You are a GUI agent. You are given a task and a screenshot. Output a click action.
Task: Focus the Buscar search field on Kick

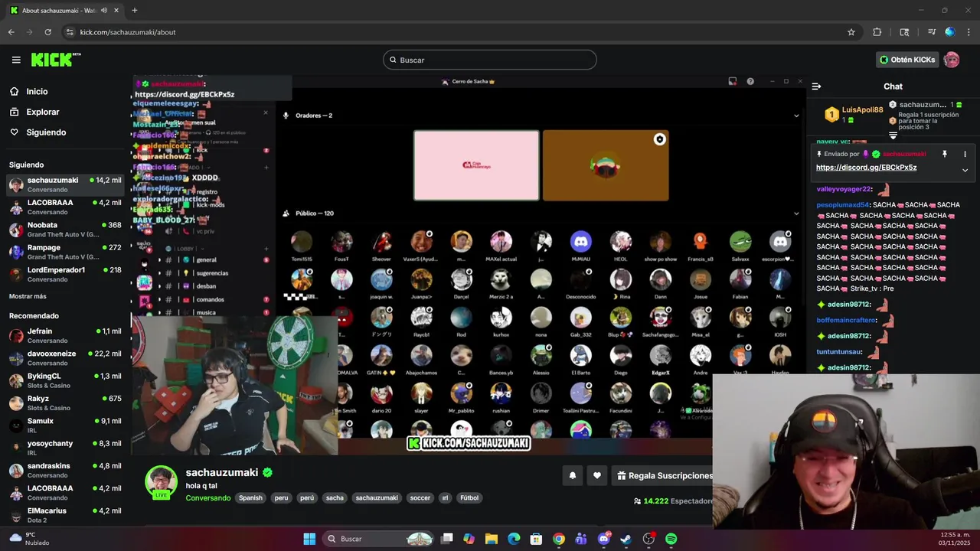(x=490, y=60)
